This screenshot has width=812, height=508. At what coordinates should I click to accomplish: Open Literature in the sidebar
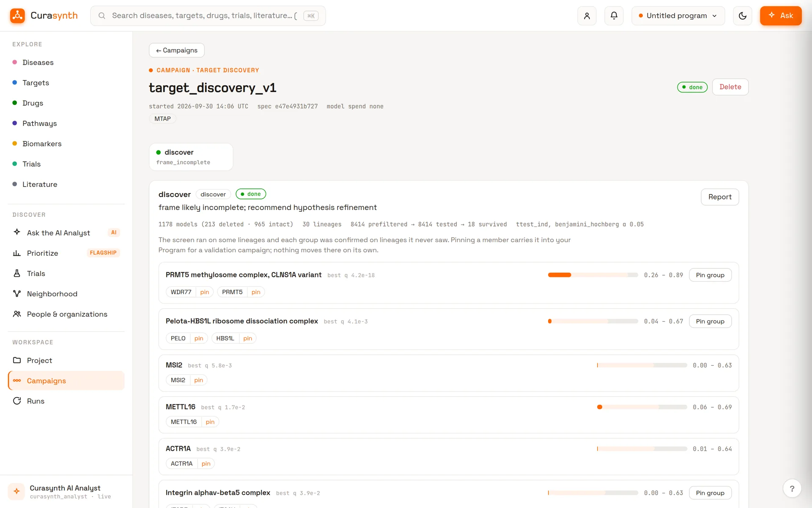[40, 185]
